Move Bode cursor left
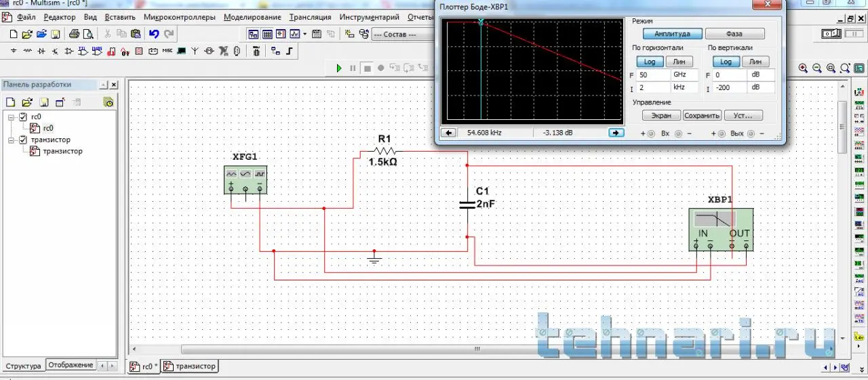Screen dimensions: 868x380 coord(448,133)
